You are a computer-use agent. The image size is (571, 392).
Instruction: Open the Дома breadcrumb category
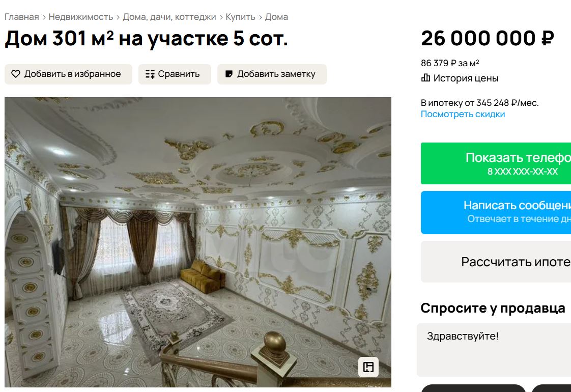pyautogui.click(x=276, y=17)
